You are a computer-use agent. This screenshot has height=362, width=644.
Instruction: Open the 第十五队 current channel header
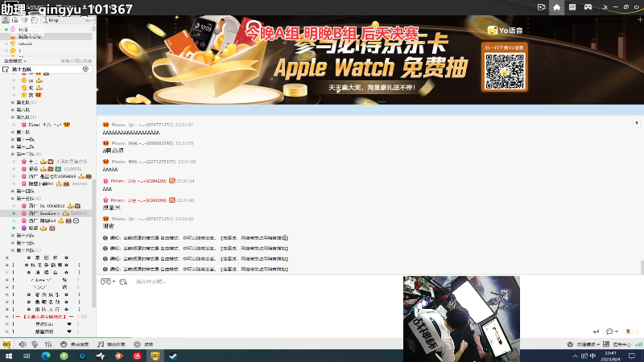[x=47, y=69]
